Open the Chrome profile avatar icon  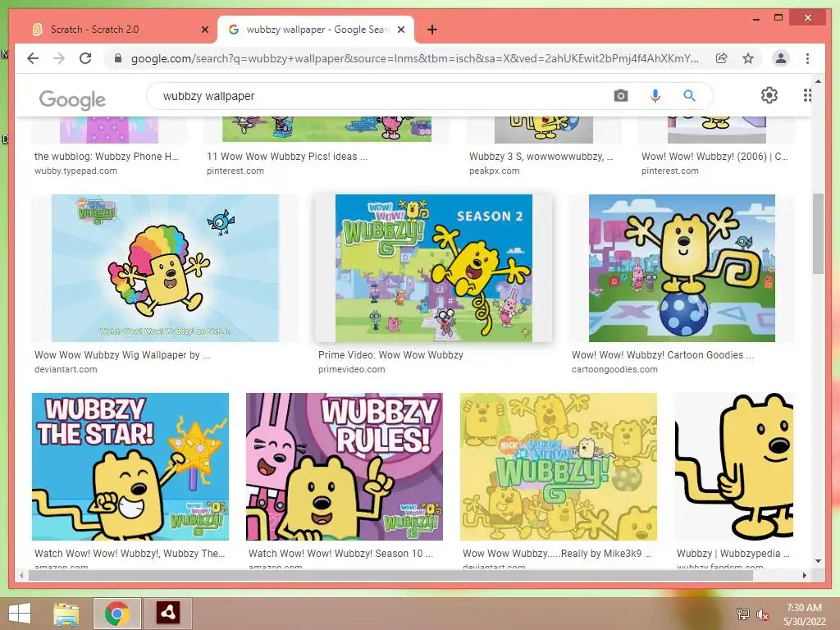pos(781,58)
